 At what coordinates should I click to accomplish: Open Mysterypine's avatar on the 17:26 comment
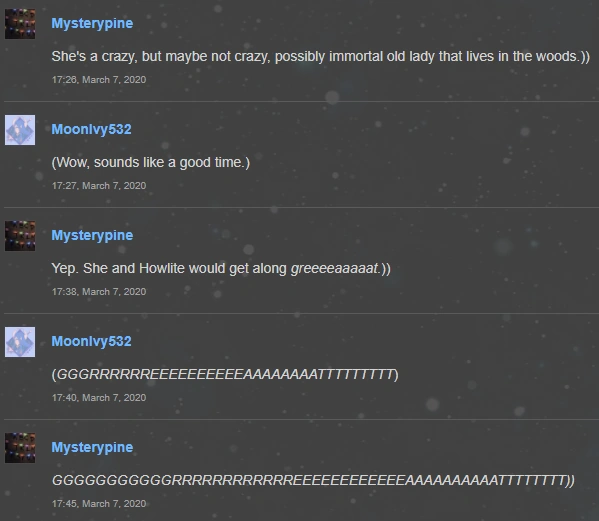click(x=20, y=24)
